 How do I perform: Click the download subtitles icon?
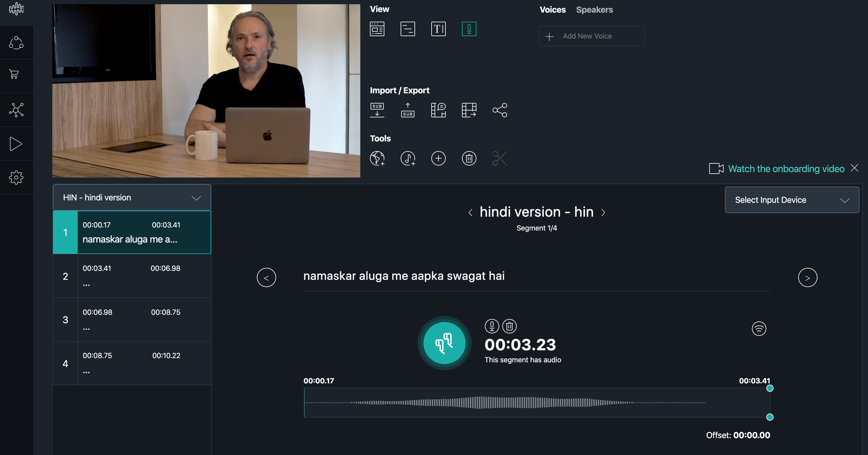pos(377,110)
